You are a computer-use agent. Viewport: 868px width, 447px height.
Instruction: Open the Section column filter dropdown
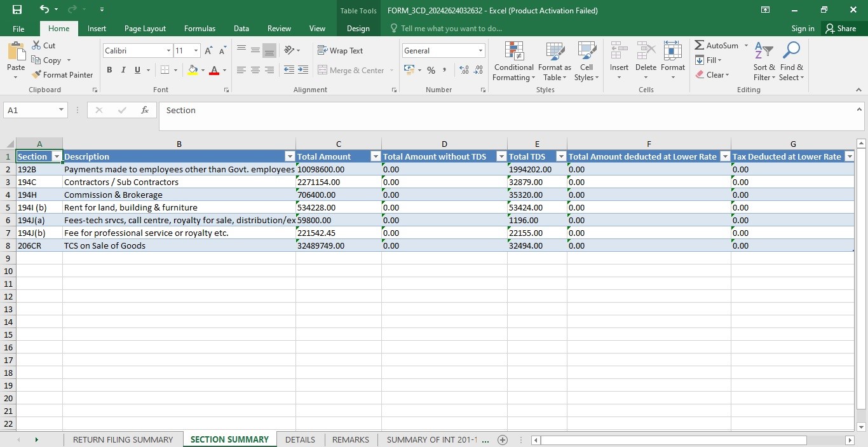[x=56, y=156]
